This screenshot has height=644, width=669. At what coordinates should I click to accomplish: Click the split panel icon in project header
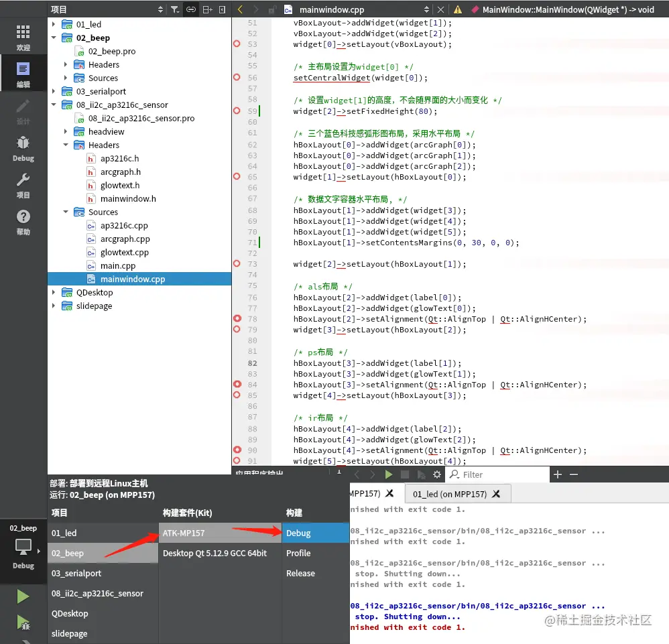pyautogui.click(x=207, y=9)
